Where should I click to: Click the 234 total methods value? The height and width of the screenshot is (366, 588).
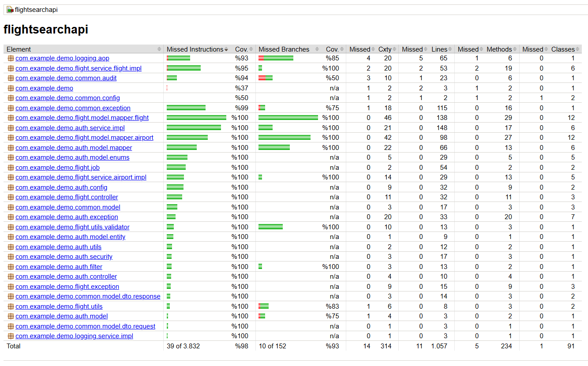tap(506, 346)
